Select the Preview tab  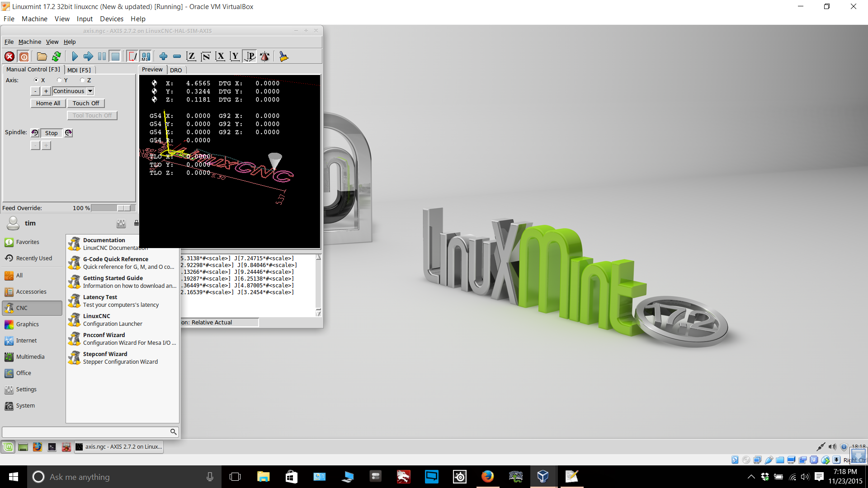click(152, 70)
